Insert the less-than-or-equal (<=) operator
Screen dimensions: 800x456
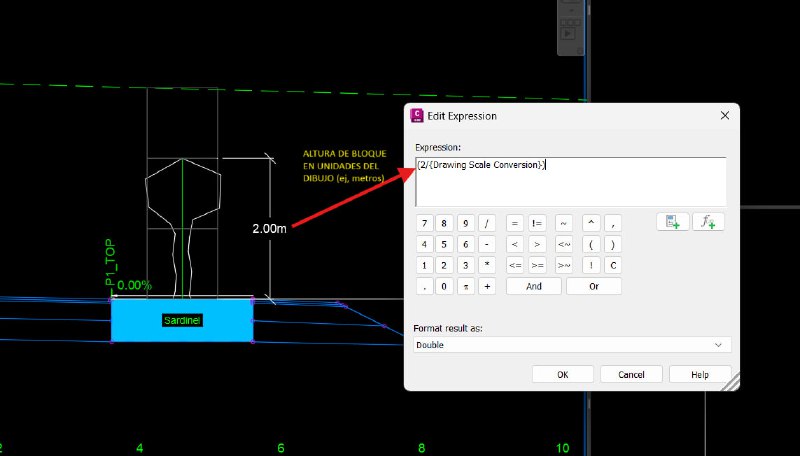514,265
